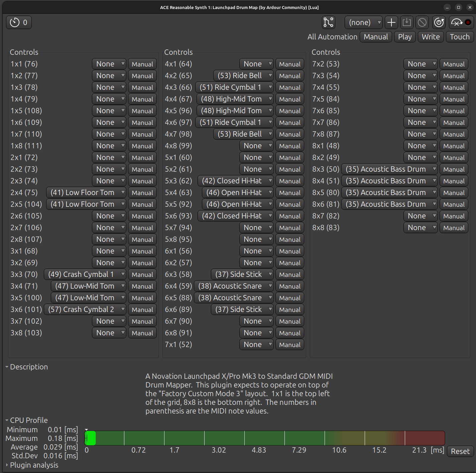Screen dimensions: 476x473
Task: Click the plus add preset icon
Action: (391, 22)
